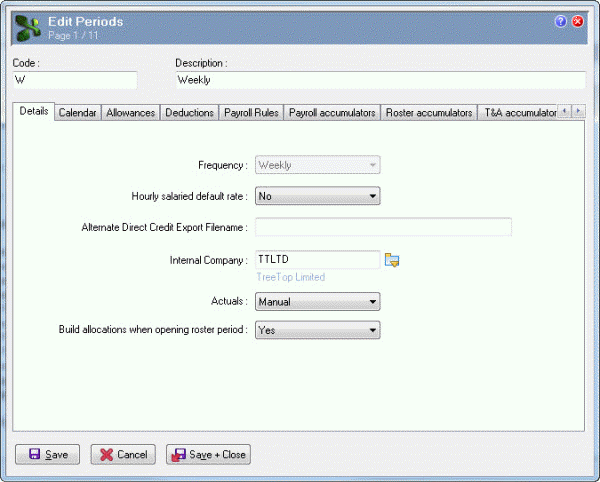Viewport: 600px width, 482px height.
Task: Click the Internal Company TTLTD field
Action: tap(318, 260)
